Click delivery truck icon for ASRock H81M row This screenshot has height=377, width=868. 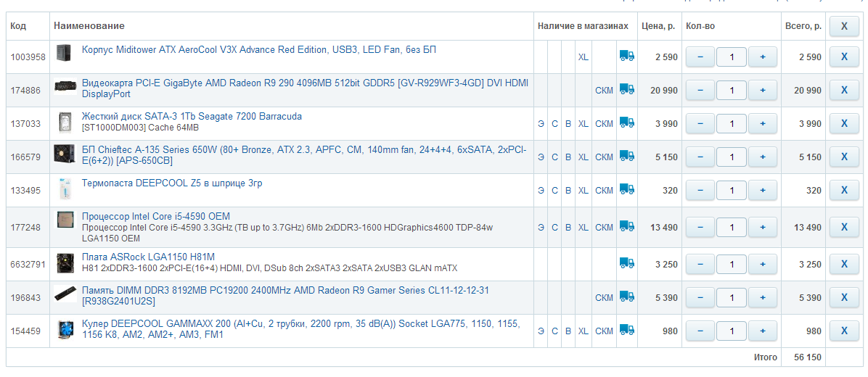(626, 263)
